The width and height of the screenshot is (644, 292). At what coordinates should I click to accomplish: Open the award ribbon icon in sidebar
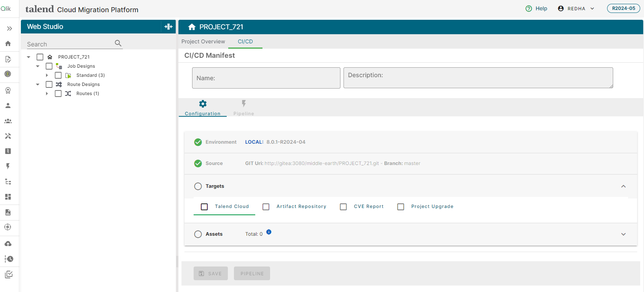[8, 90]
